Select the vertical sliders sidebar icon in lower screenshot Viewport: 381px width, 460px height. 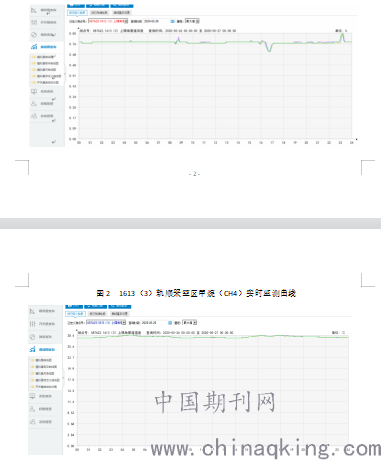coord(32,324)
